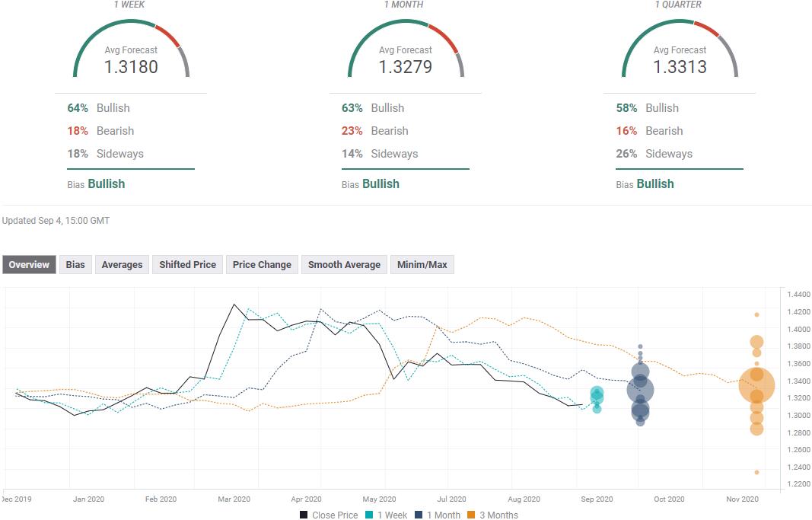Click the Updated Sep 4, 15:00 GMT text
Image resolution: width=812 pixels, height=520 pixels.
(56, 221)
